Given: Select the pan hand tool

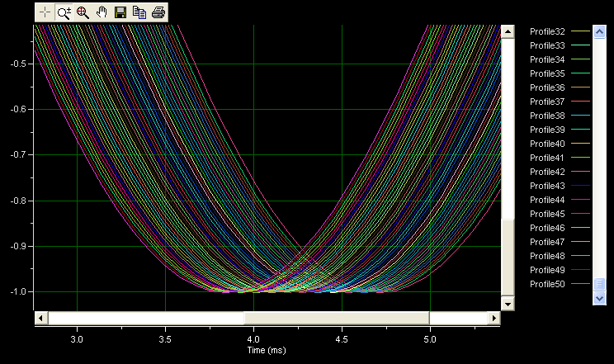Looking at the screenshot, I should click(x=102, y=12).
